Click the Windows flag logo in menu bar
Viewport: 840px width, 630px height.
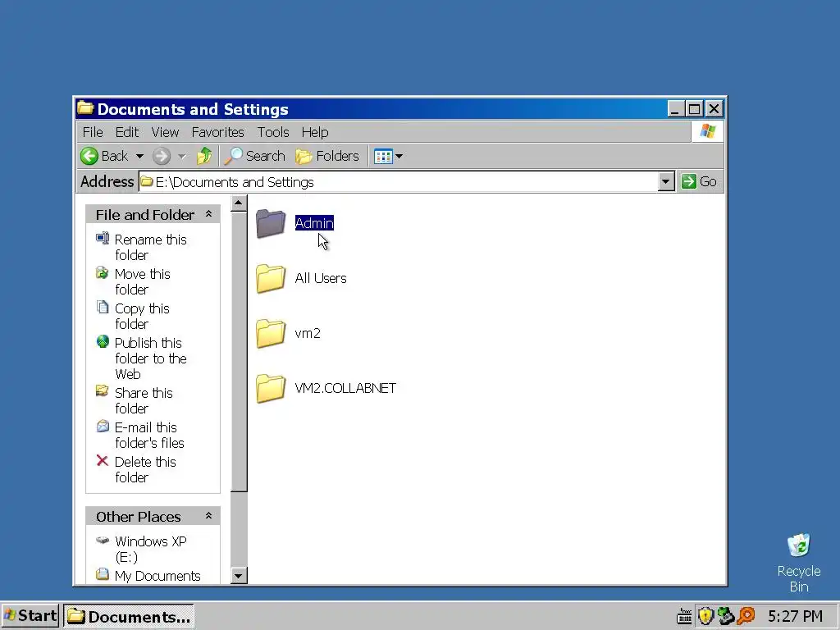coord(708,131)
